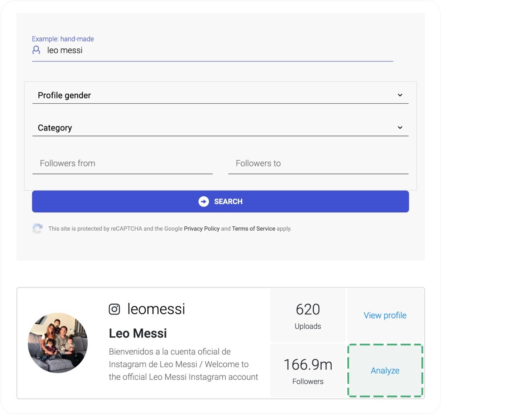Click Leo Messi's profile picture
The height and width of the screenshot is (420, 523).
58,343
